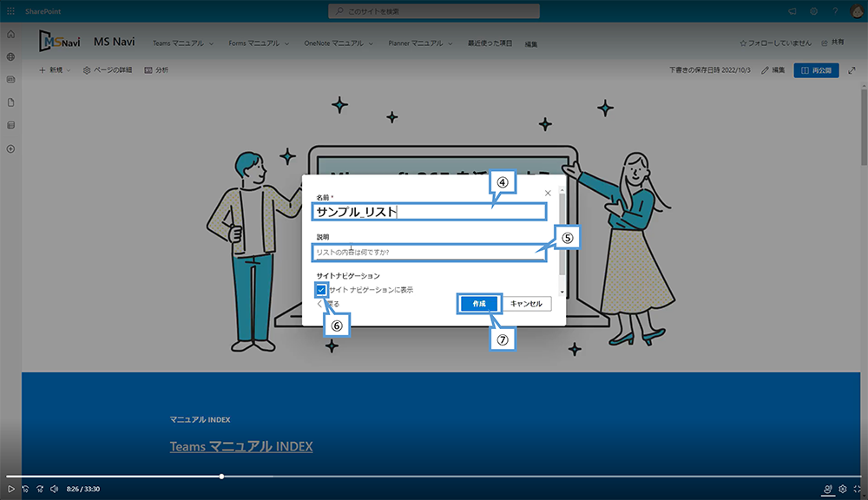Open the globe sites icon in left rail
This screenshot has width=868, height=500.
point(10,57)
